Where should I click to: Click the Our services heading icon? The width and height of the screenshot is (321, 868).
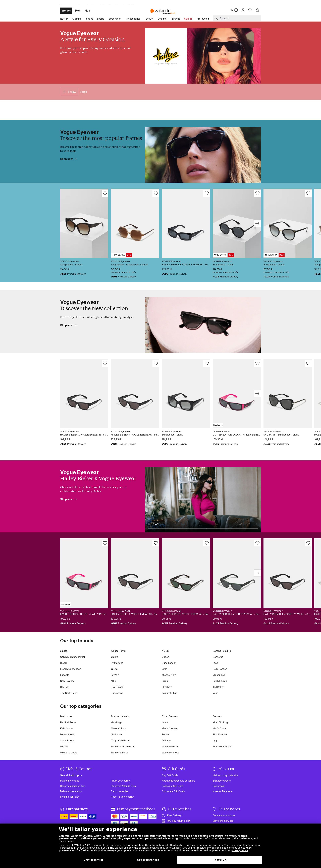(215, 809)
